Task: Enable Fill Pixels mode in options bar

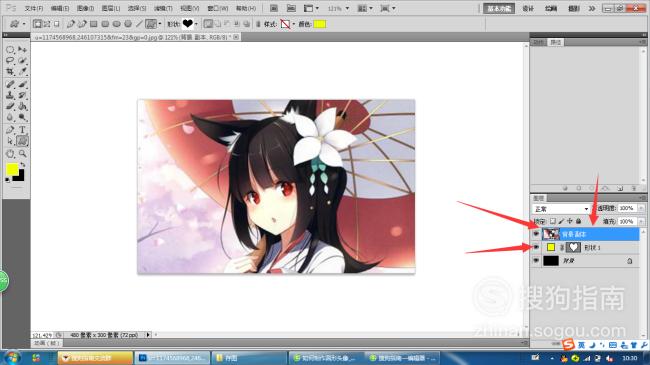Action: 56,24
